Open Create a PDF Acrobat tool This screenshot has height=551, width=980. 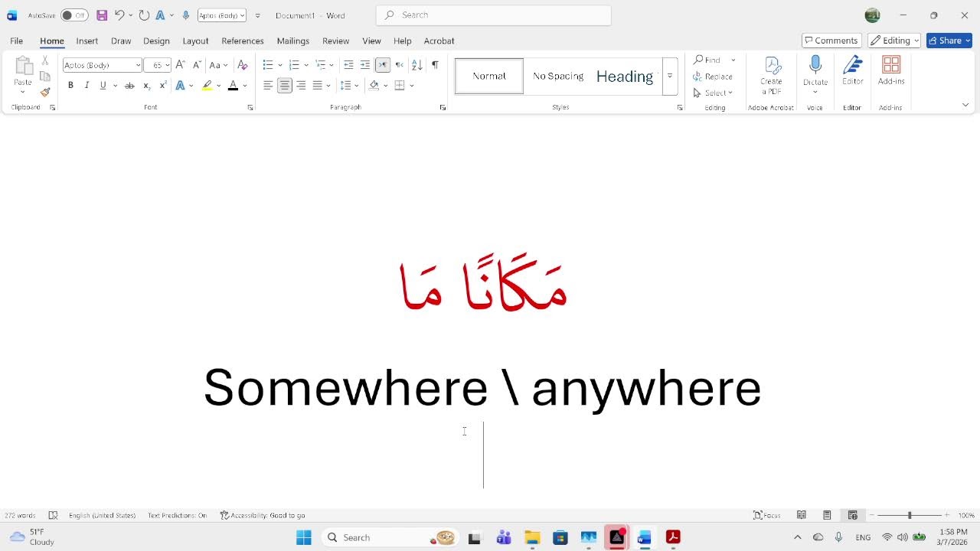point(771,76)
